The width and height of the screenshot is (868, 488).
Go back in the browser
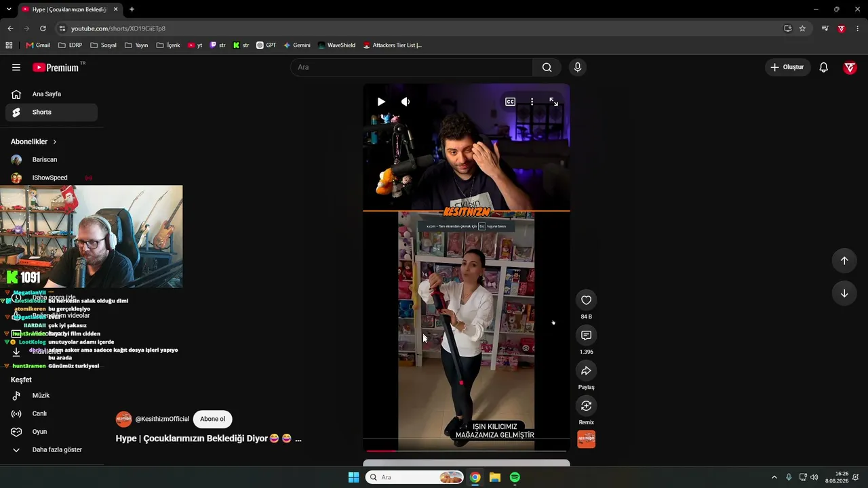click(x=10, y=28)
